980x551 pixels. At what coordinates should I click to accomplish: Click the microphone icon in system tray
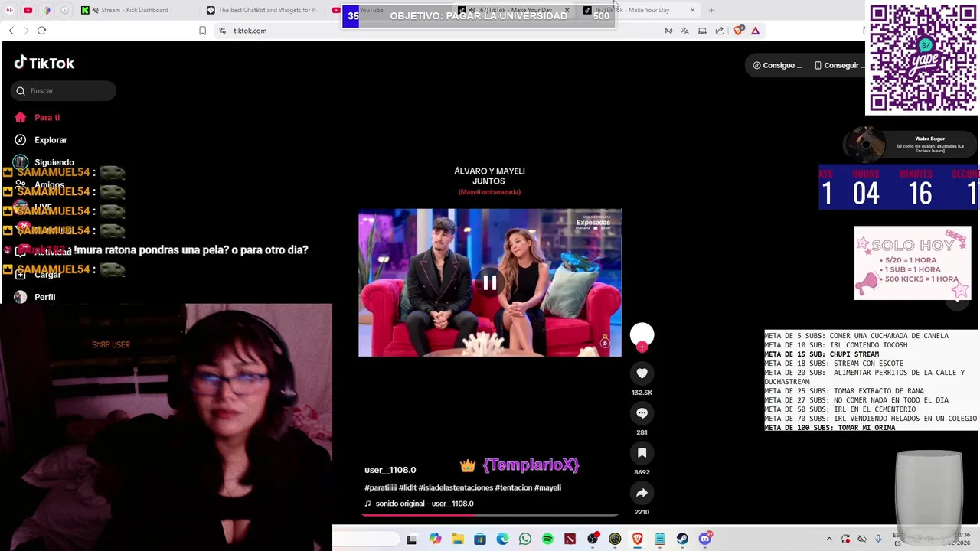[x=878, y=539]
